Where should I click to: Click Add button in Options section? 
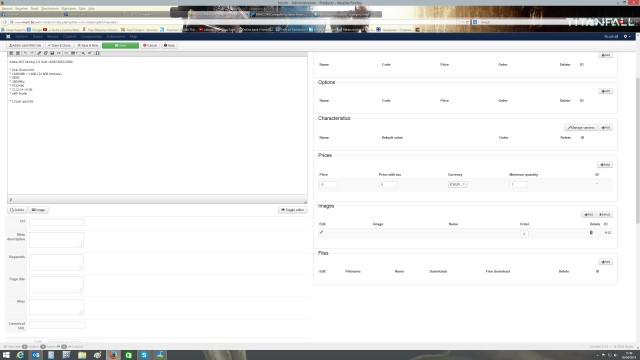click(605, 91)
